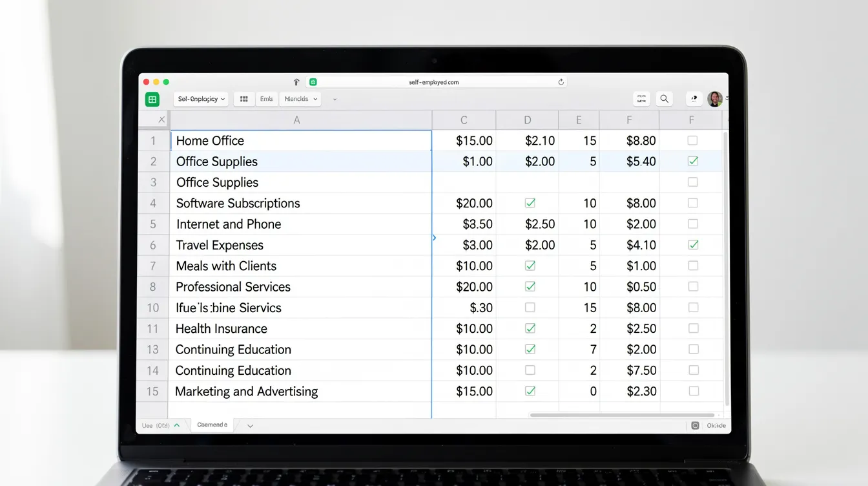The image size is (868, 486).
Task: Toggle column D checkbox for Health Insurance
Action: [530, 328]
